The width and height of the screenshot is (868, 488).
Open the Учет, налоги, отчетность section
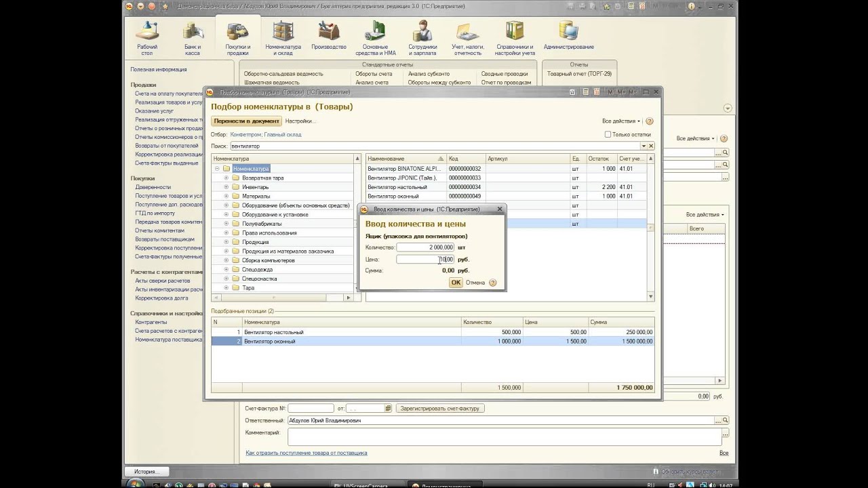(x=468, y=39)
